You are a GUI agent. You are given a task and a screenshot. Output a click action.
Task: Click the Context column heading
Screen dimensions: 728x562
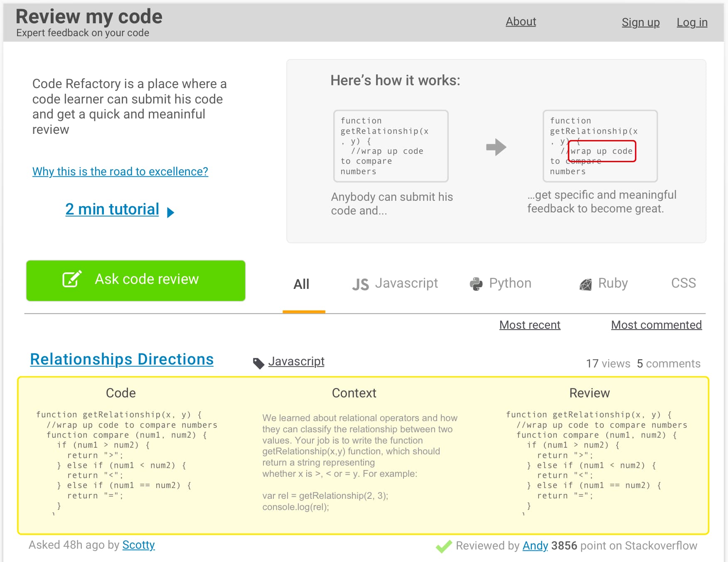pos(354,393)
